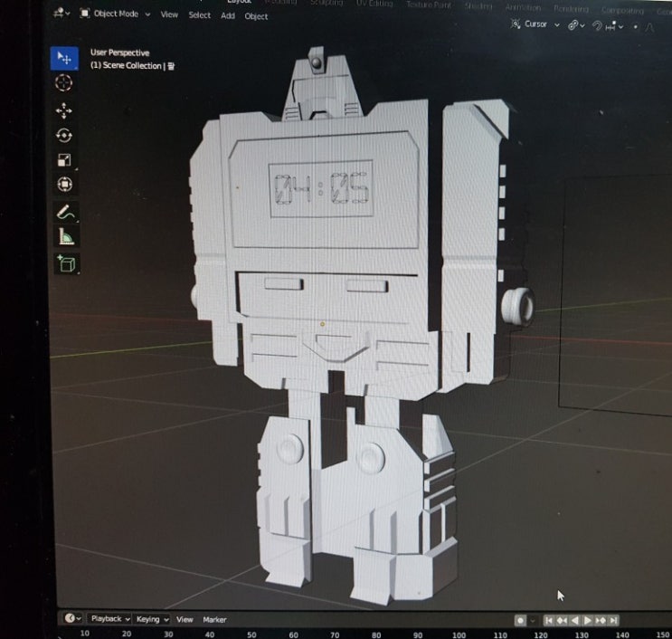Open the timeline Marker menu
Viewport: 672px width, 639px height.
(x=214, y=620)
